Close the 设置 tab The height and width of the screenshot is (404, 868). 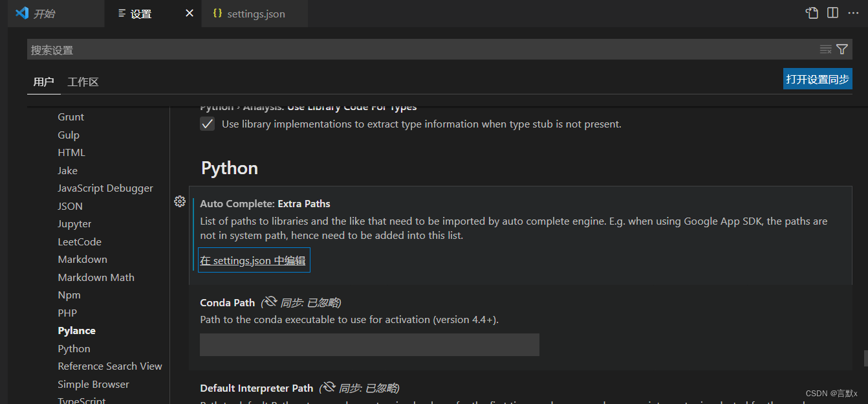190,13
